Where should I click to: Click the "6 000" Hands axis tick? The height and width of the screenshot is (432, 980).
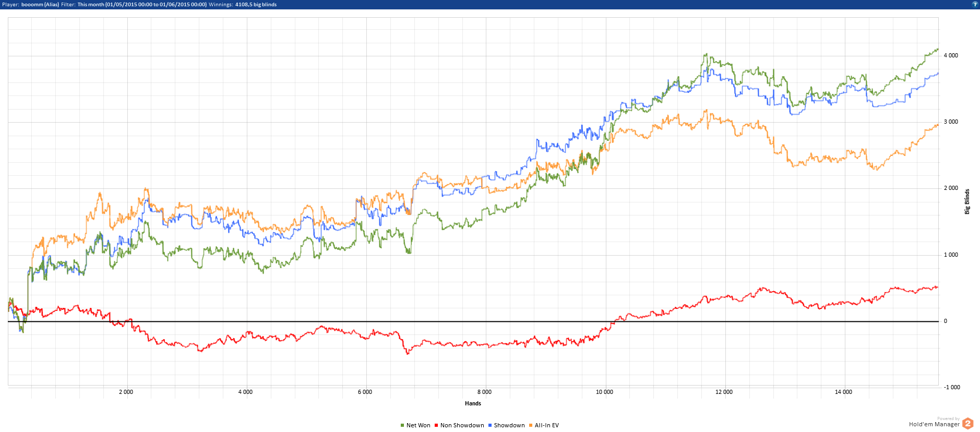[x=365, y=392]
